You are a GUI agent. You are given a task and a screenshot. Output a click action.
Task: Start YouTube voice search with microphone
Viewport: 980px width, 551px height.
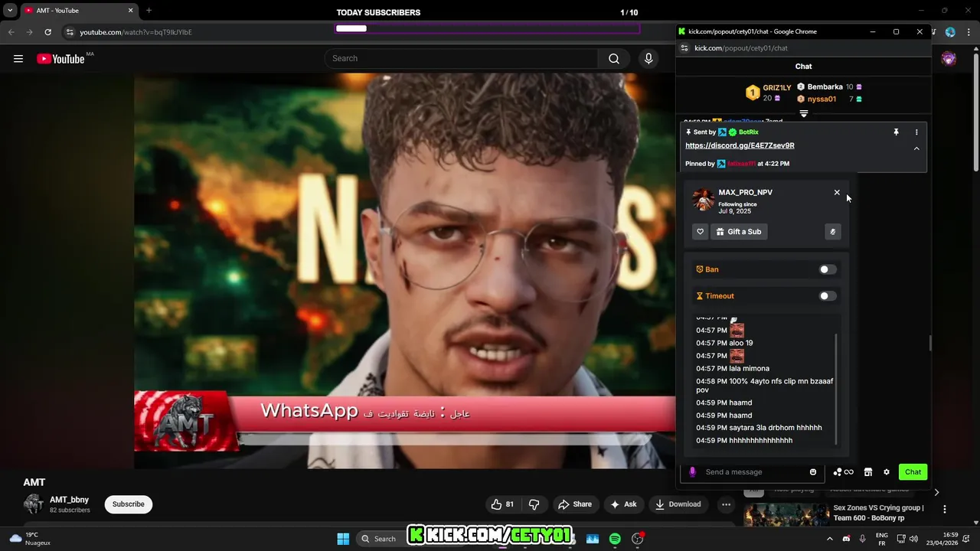pyautogui.click(x=648, y=59)
